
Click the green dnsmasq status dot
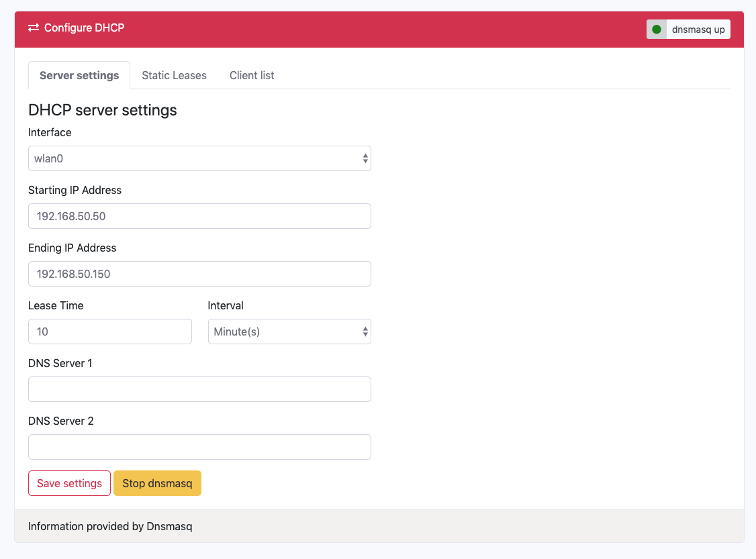point(657,30)
